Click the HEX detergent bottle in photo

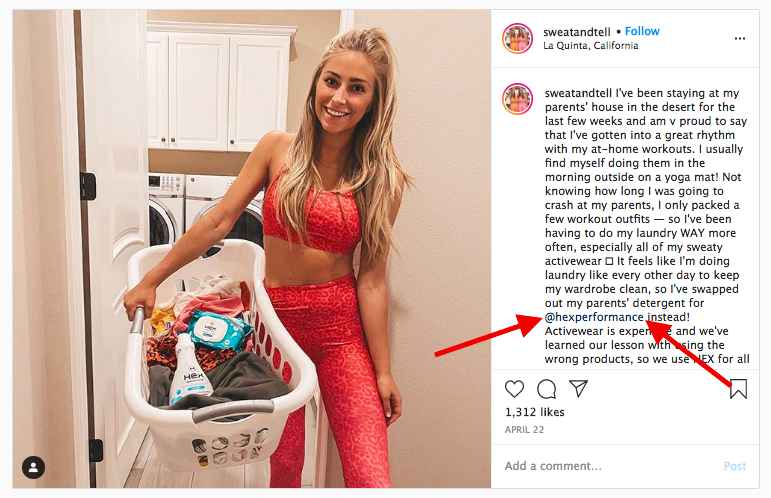tap(188, 369)
